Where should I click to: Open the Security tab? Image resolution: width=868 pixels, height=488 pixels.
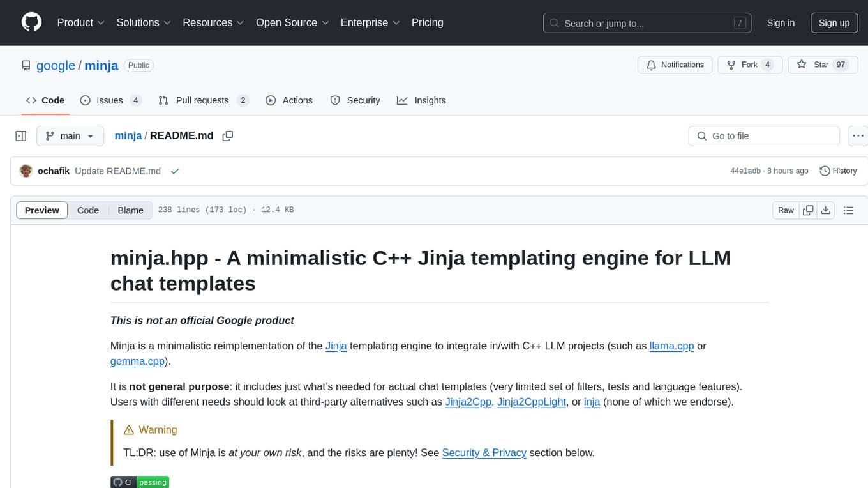pos(355,100)
